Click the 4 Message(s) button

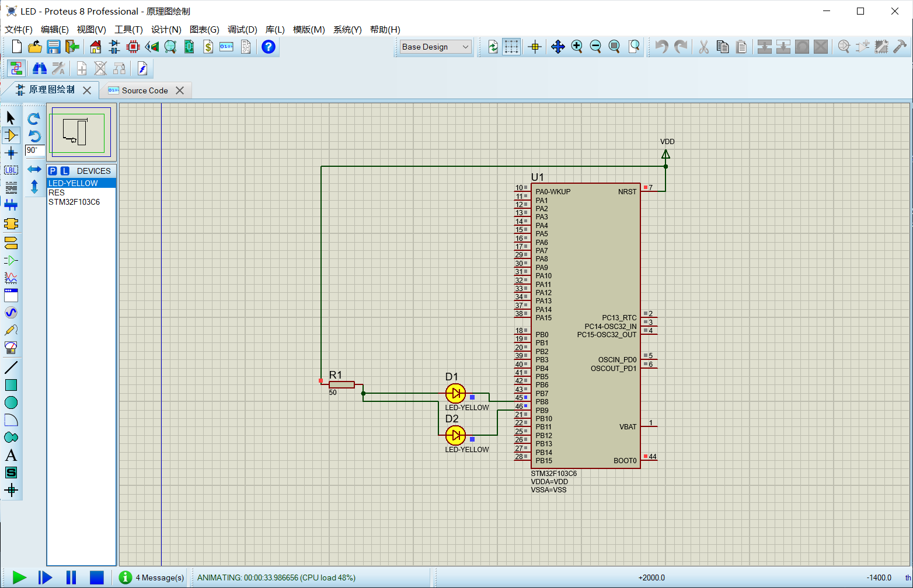coord(151,577)
